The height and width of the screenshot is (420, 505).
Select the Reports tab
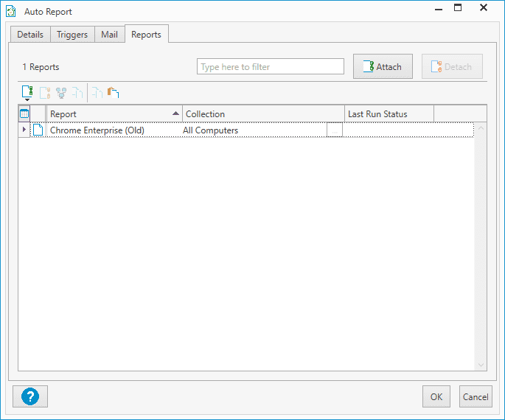point(146,34)
